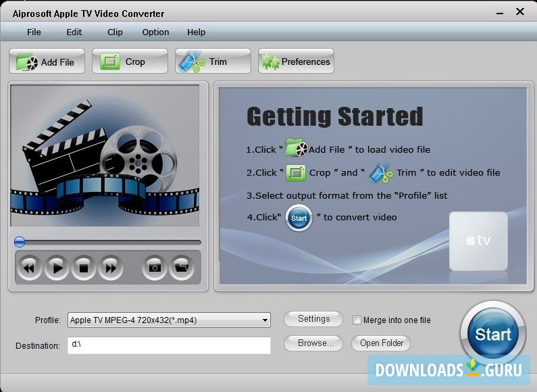Image resolution: width=537 pixels, height=392 pixels.
Task: Close the converter window
Action: tap(520, 11)
